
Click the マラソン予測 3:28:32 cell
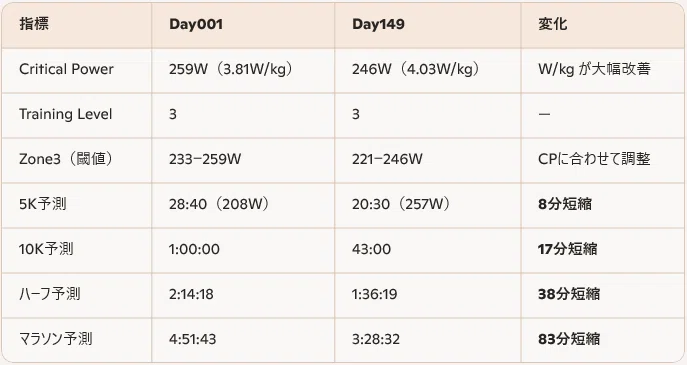[x=376, y=339]
